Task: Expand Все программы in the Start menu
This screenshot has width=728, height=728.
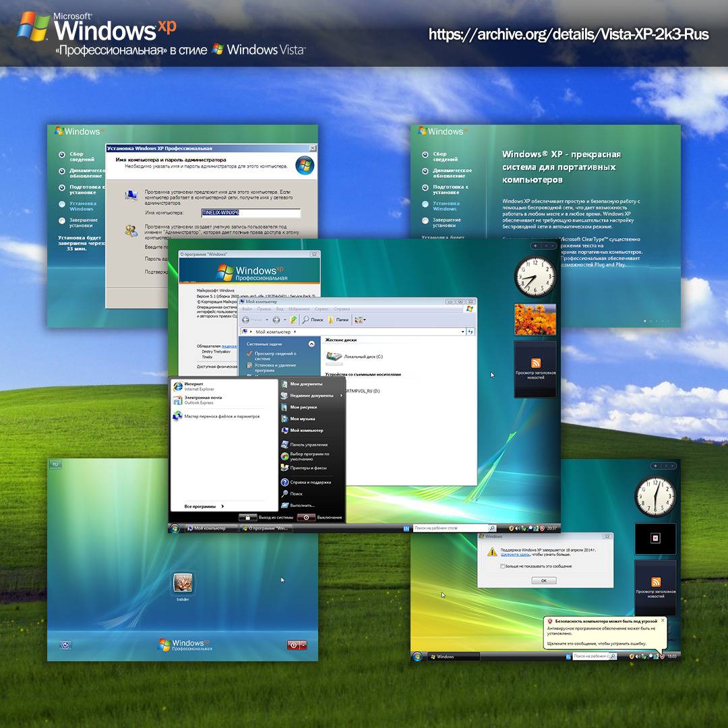Action: (204, 506)
